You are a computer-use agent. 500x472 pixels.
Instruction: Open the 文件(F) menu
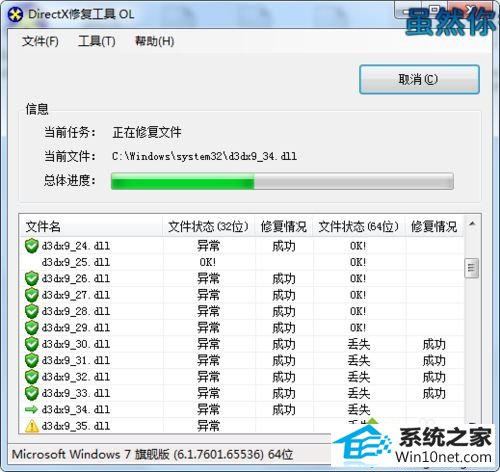pos(40,41)
